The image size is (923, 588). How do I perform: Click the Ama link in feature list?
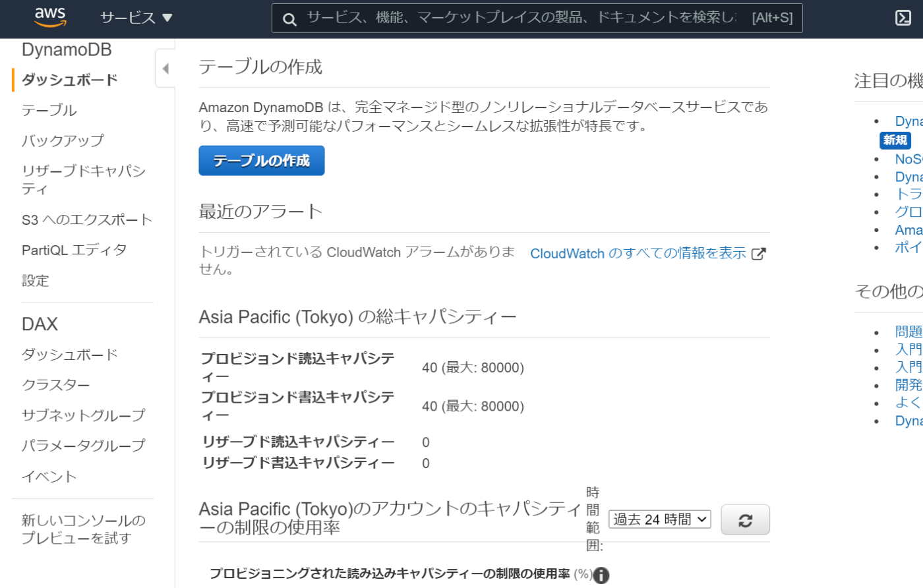(x=908, y=230)
